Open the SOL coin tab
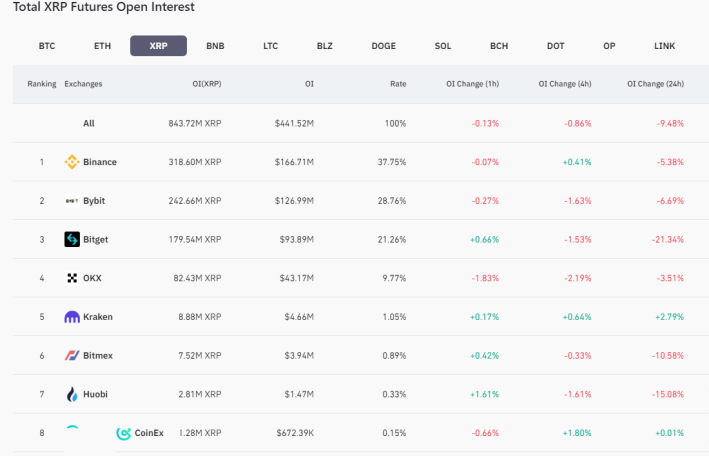This screenshot has width=709, height=456. (443, 46)
